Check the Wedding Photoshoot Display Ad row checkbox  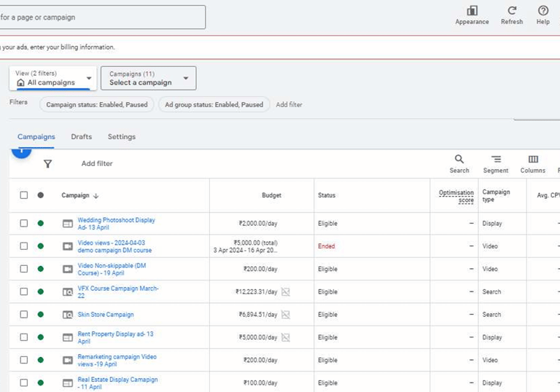pyautogui.click(x=24, y=224)
